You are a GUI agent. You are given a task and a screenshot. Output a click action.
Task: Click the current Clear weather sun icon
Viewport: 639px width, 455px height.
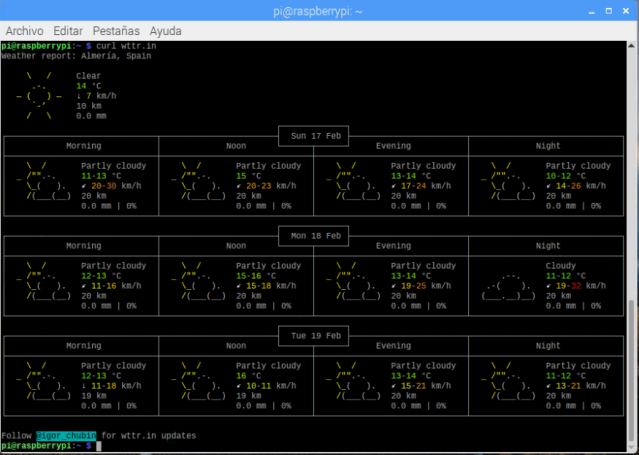[40, 96]
